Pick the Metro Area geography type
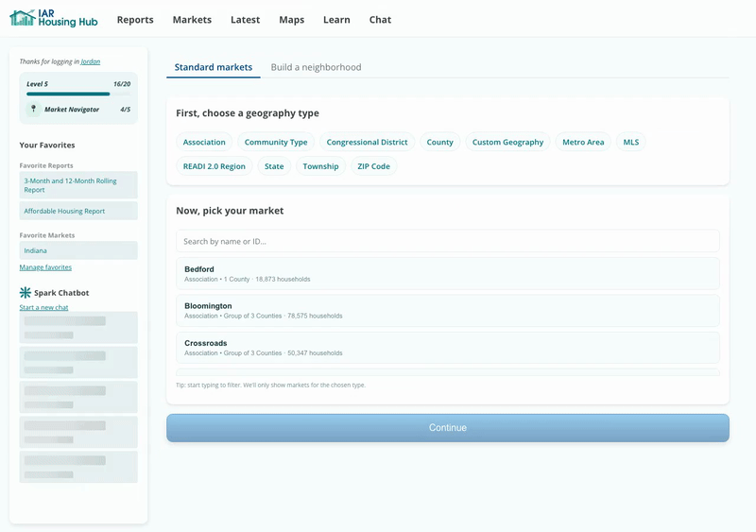 (x=583, y=142)
